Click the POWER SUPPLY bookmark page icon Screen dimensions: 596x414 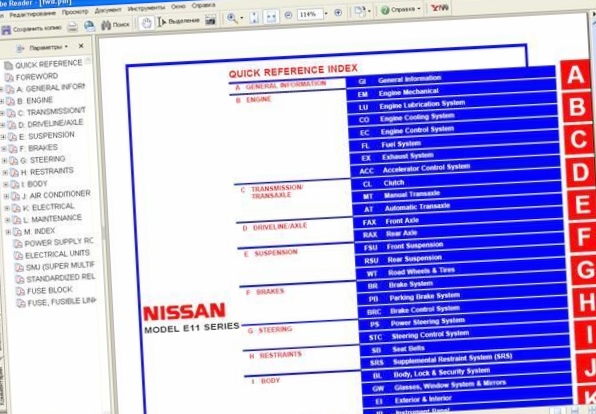pyautogui.click(x=17, y=244)
